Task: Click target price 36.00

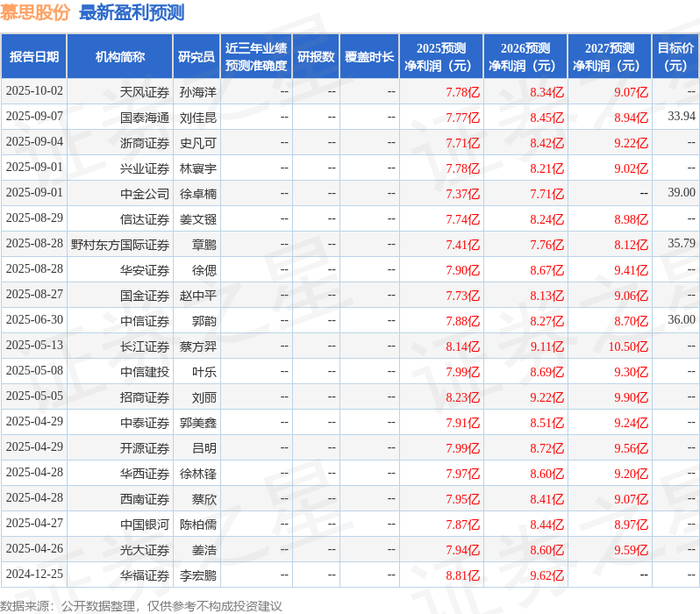Action: point(681,320)
